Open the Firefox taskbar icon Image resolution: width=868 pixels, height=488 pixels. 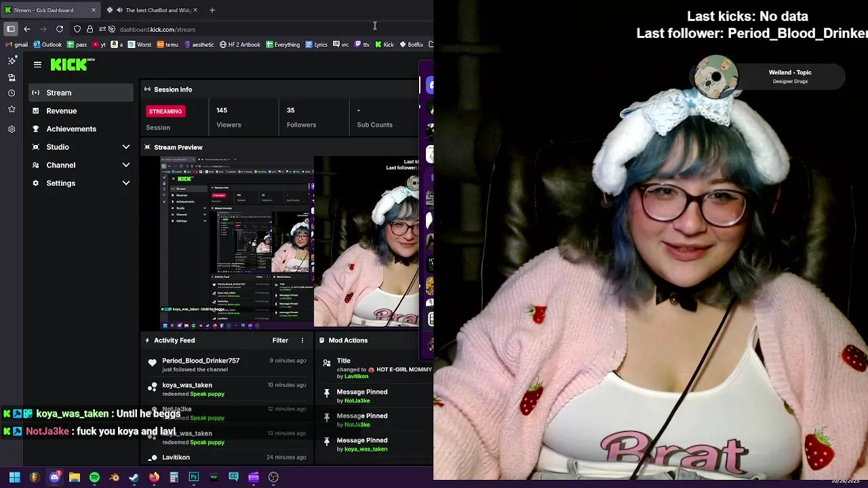click(154, 477)
